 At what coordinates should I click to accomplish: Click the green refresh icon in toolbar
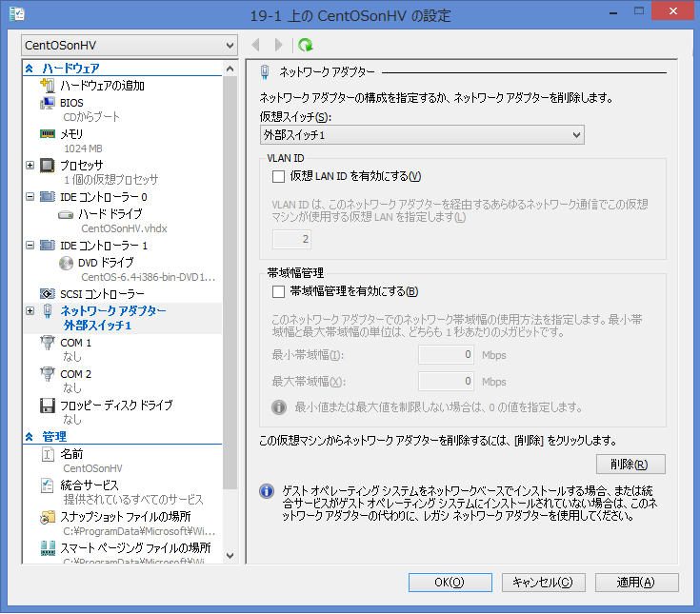tap(306, 45)
